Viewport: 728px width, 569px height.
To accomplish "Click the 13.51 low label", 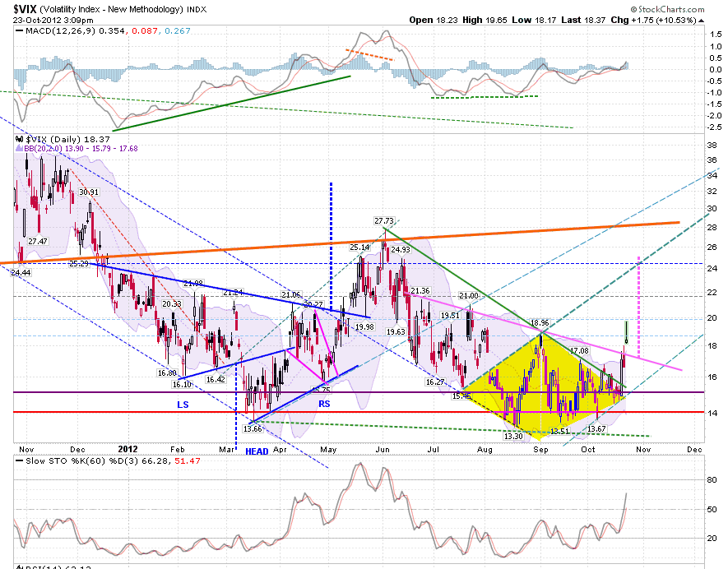I will point(559,431).
